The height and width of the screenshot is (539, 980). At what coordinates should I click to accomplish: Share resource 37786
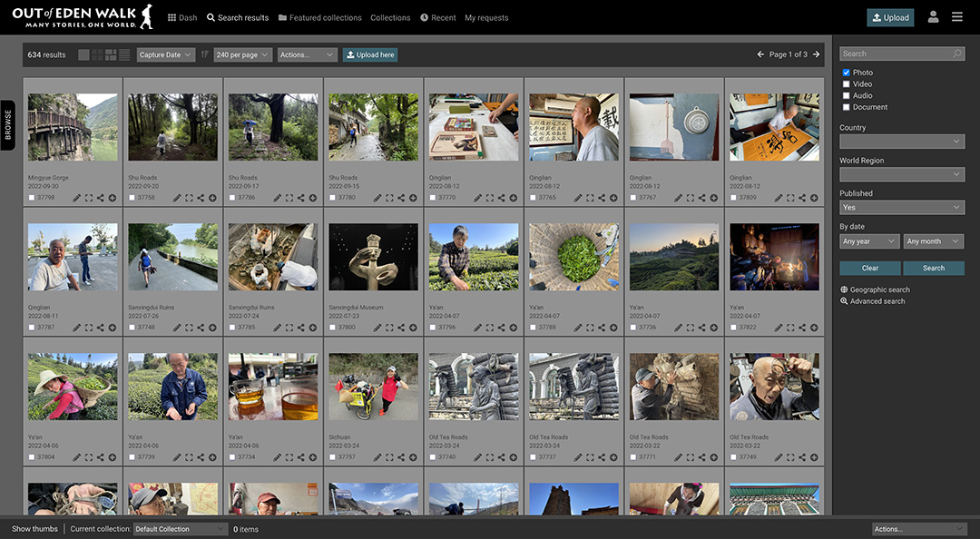pyautogui.click(x=300, y=198)
